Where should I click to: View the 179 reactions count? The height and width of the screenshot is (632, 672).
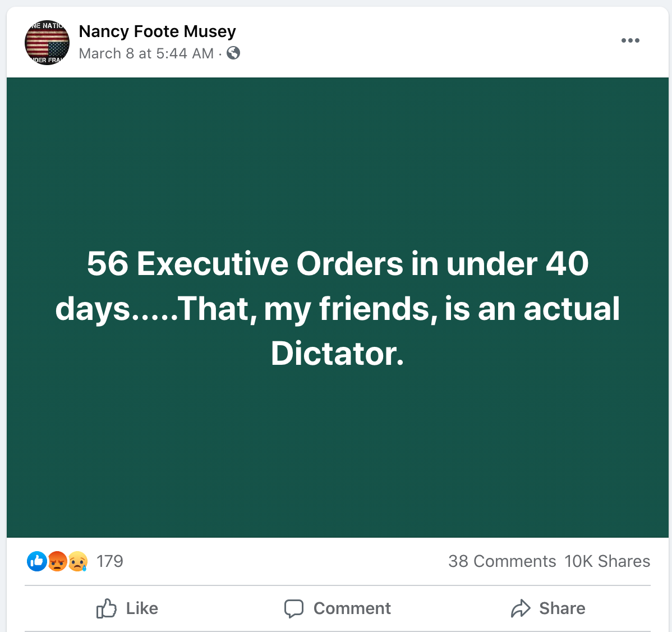tap(109, 561)
